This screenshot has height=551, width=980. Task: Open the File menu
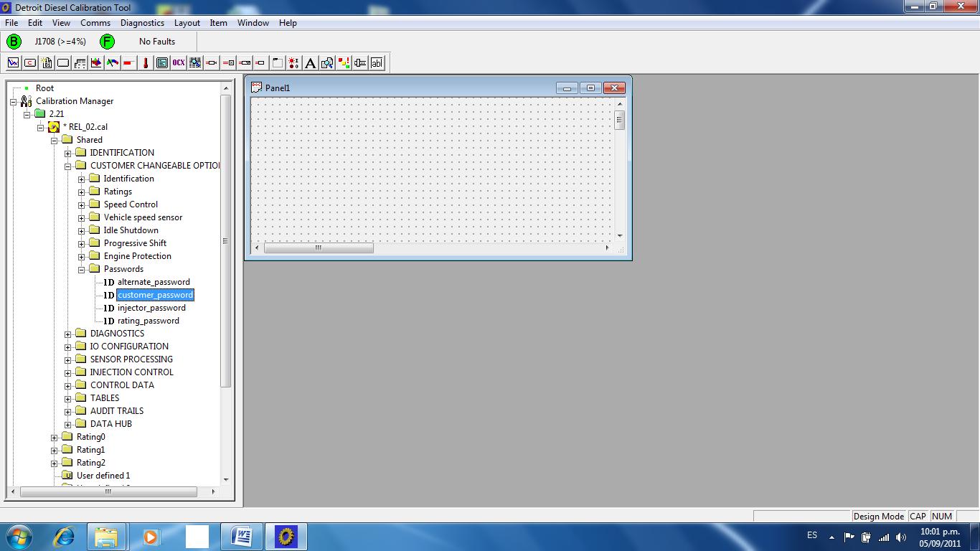coord(11,23)
